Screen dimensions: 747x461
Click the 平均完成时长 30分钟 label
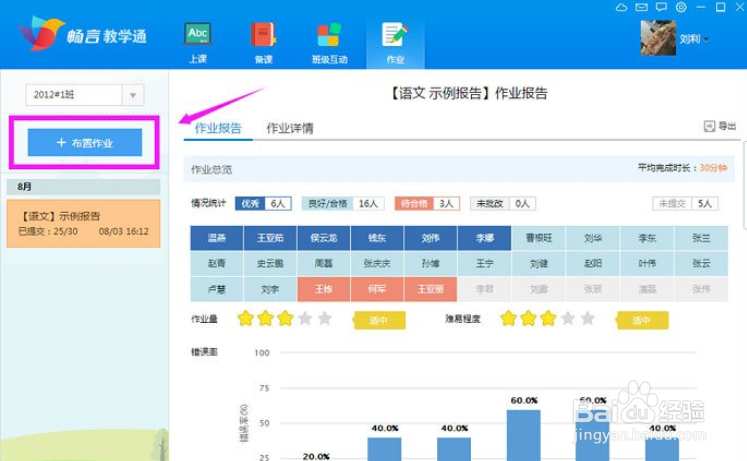(682, 168)
